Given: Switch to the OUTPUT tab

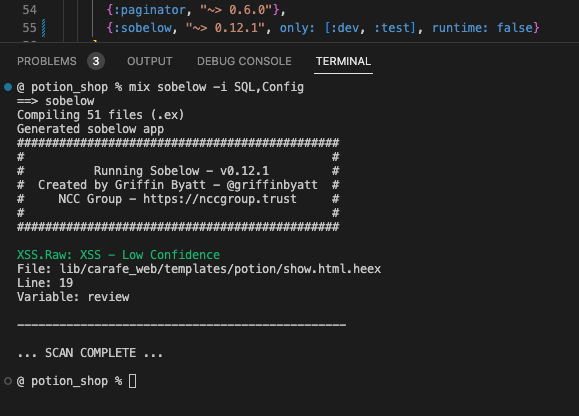Looking at the screenshot, I should coord(150,61).
